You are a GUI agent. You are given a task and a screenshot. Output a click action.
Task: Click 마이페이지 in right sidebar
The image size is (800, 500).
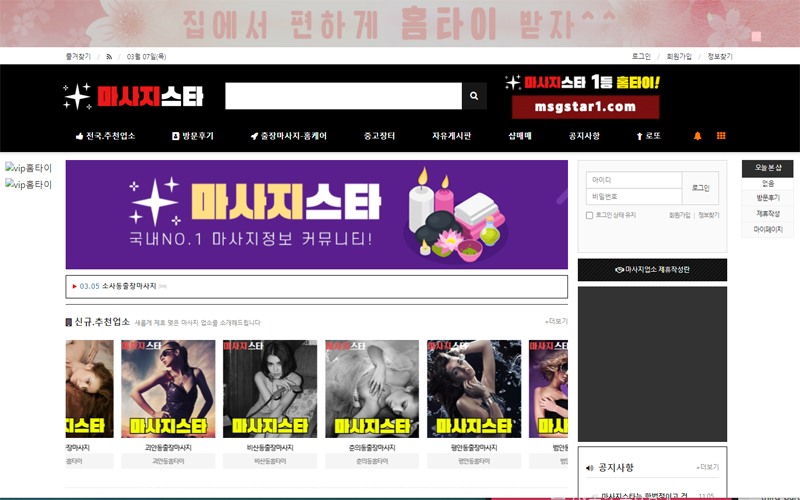pos(767,230)
